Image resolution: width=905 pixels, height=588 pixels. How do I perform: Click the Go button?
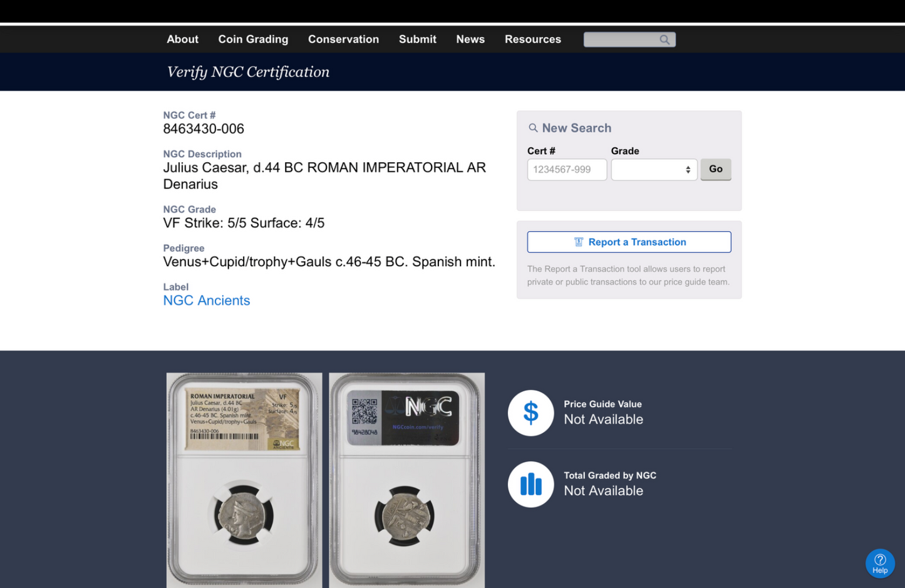point(716,169)
